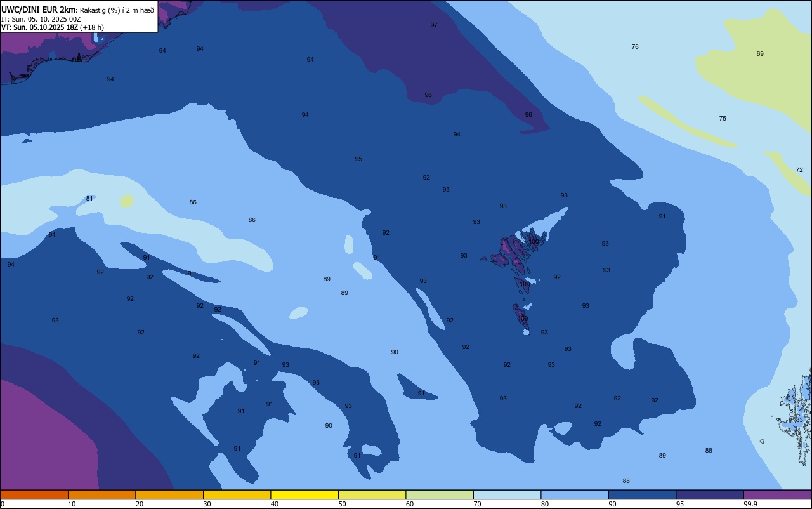
Task: Click the legend tick label 30
Action: pyautogui.click(x=207, y=504)
